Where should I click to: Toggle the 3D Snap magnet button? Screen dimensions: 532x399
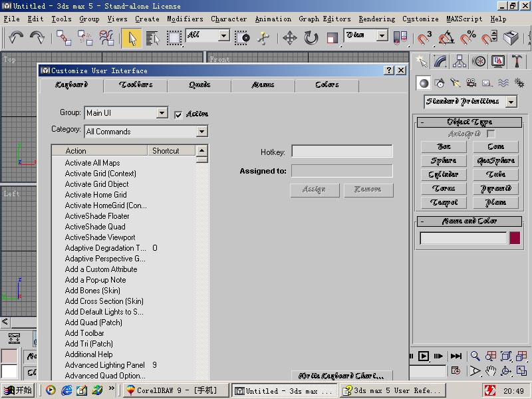[x=424, y=38]
